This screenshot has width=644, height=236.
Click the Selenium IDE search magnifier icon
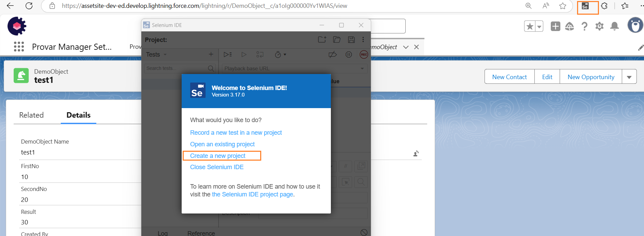211,69
